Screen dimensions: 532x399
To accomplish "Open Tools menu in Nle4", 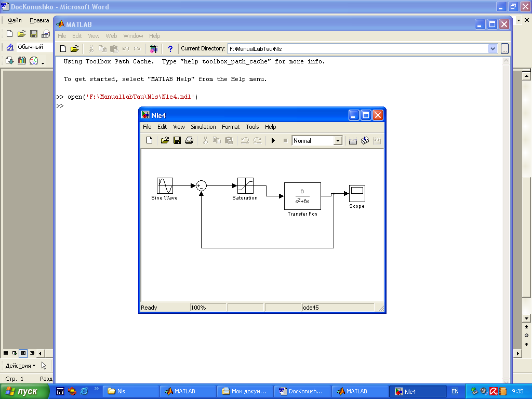I will tap(252, 127).
